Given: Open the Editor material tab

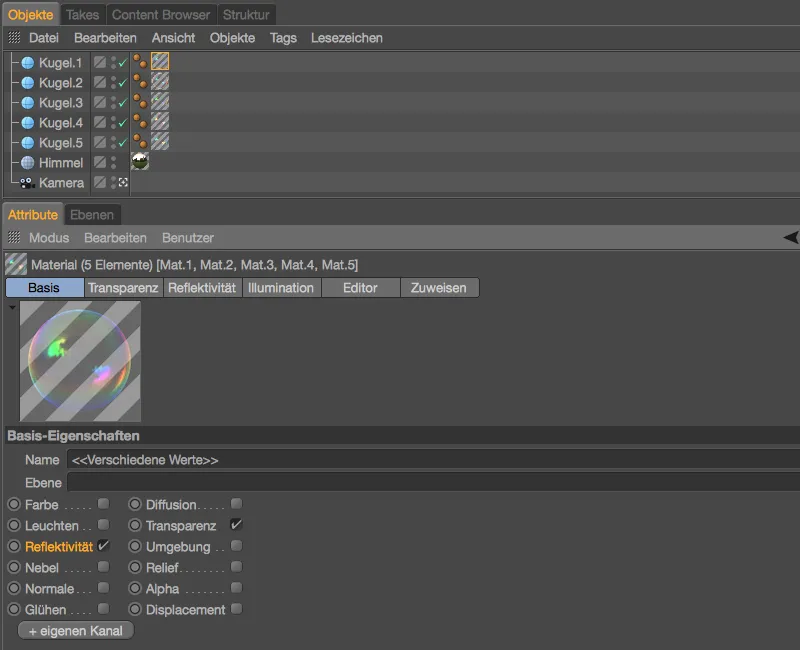Looking at the screenshot, I should click(x=360, y=288).
